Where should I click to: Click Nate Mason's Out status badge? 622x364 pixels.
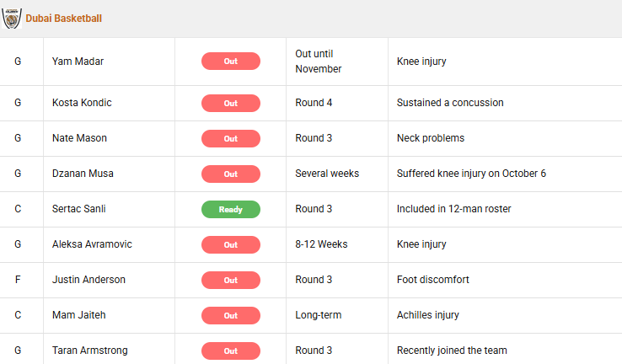(x=230, y=138)
